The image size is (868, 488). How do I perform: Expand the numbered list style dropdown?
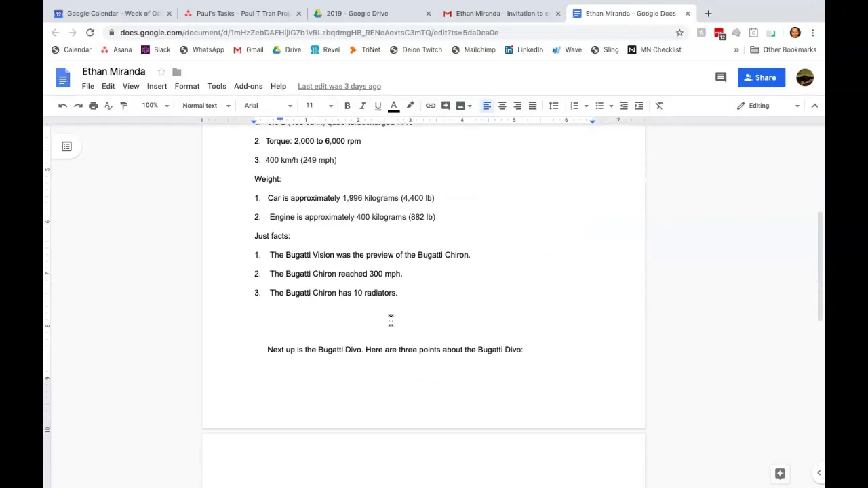tap(586, 106)
